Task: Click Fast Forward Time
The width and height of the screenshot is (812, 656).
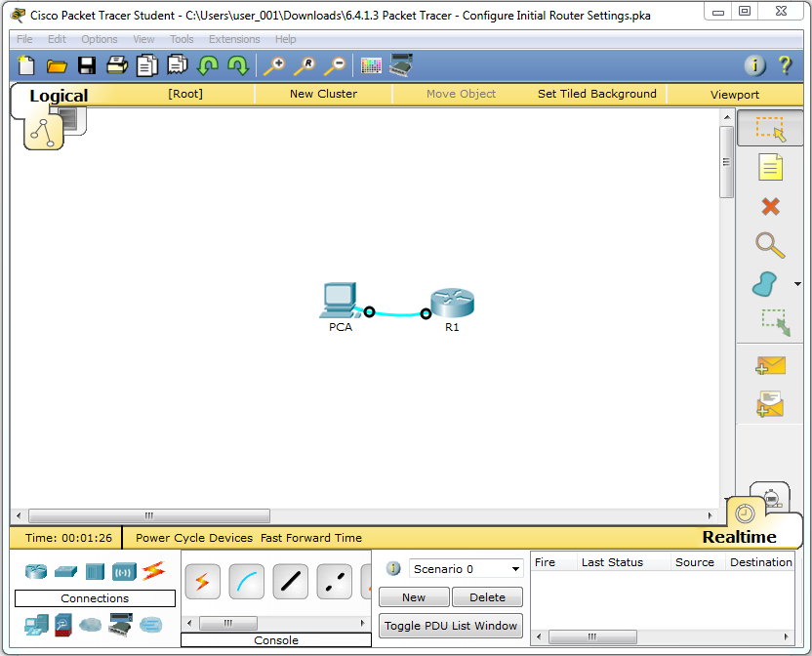Action: (x=311, y=538)
